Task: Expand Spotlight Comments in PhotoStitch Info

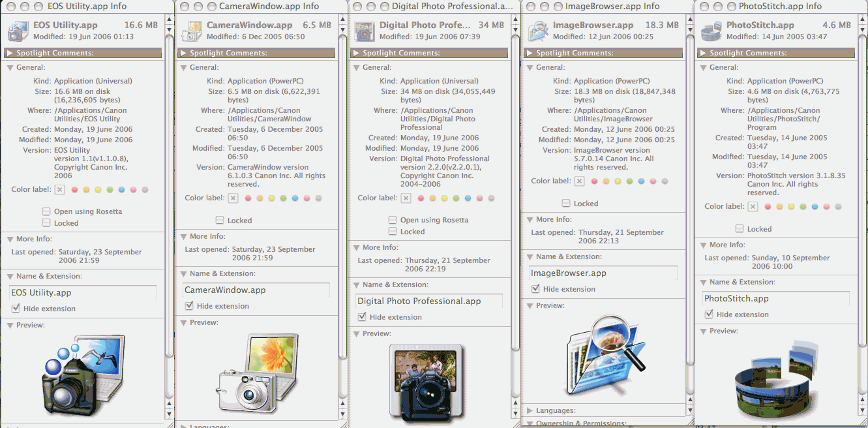Action: click(x=703, y=53)
